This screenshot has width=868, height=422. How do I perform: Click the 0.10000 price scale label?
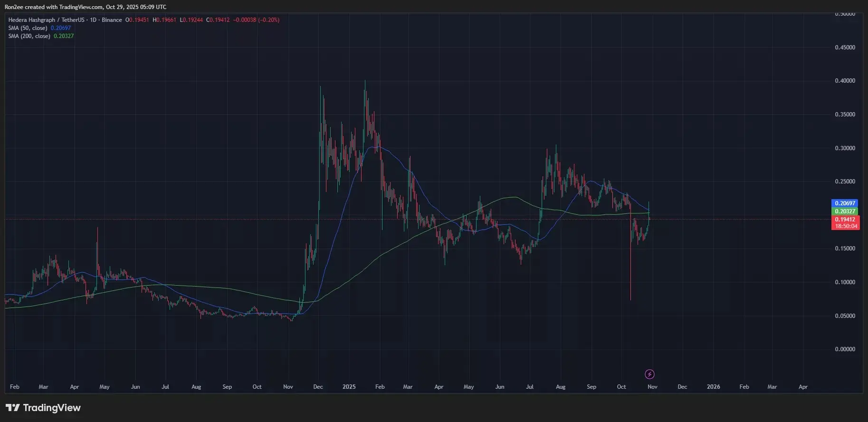point(845,282)
